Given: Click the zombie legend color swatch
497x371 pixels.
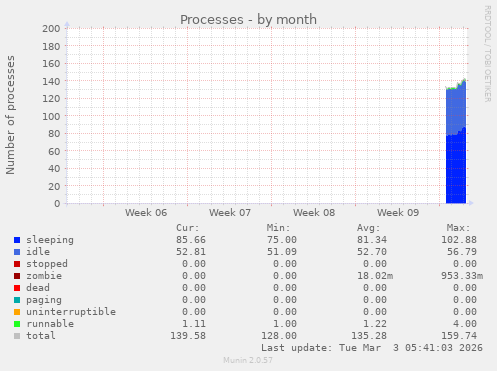Looking at the screenshot, I should [x=17, y=276].
